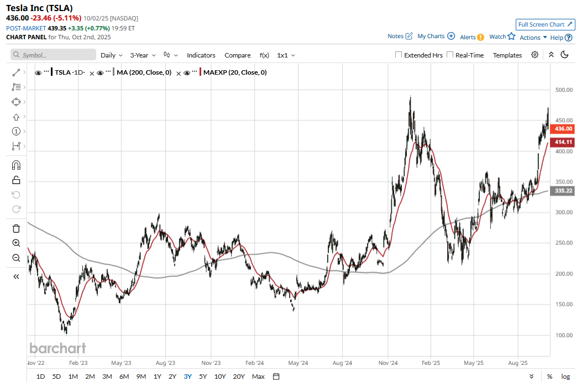Image resolution: width=582 pixels, height=392 pixels.
Task: Open custom date range calendar
Action: (x=276, y=377)
